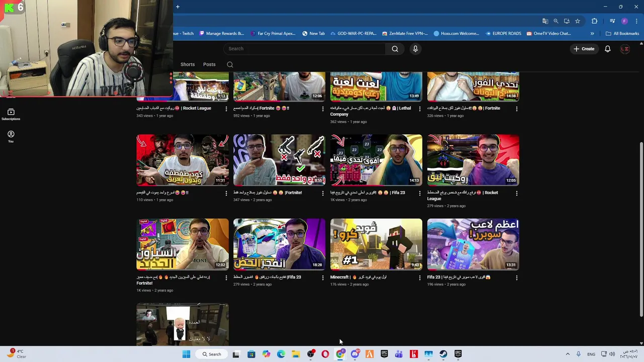Screen dimensions: 644x362
Task: Open the YouTube notifications bell
Action: [x=608, y=49]
